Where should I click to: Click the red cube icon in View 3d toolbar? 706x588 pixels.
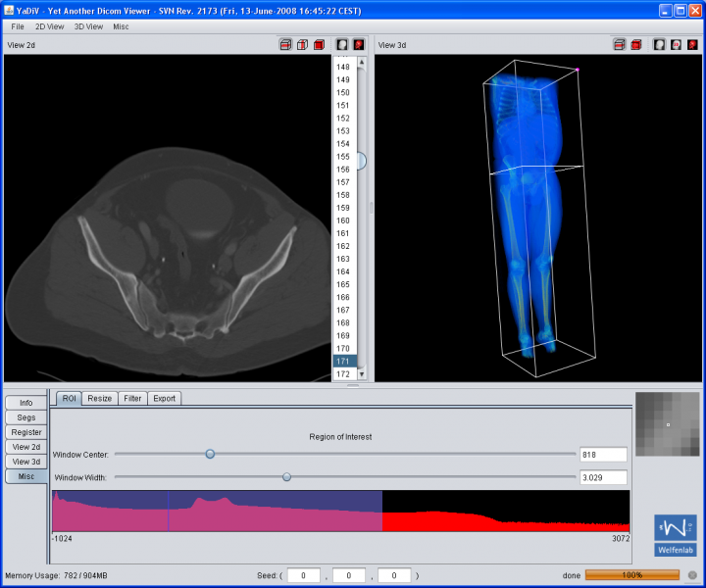click(636, 45)
